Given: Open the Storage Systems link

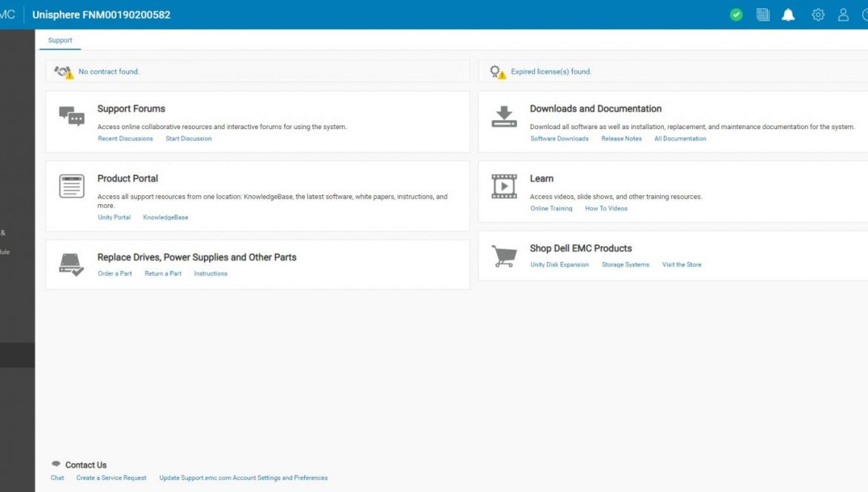Looking at the screenshot, I should 625,264.
